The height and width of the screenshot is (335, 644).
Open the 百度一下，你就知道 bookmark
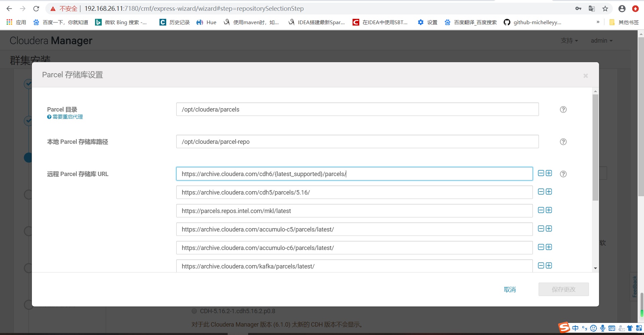[x=61, y=22]
